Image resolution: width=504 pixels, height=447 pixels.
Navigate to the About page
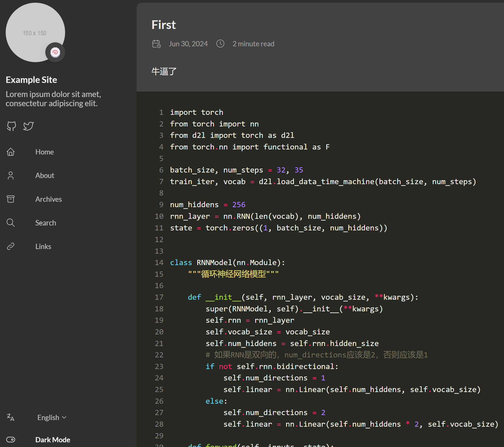tap(45, 175)
